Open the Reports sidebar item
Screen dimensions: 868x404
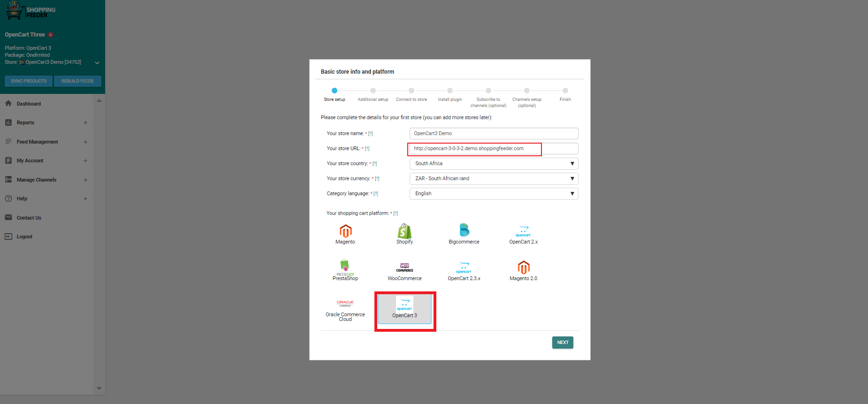click(25, 122)
